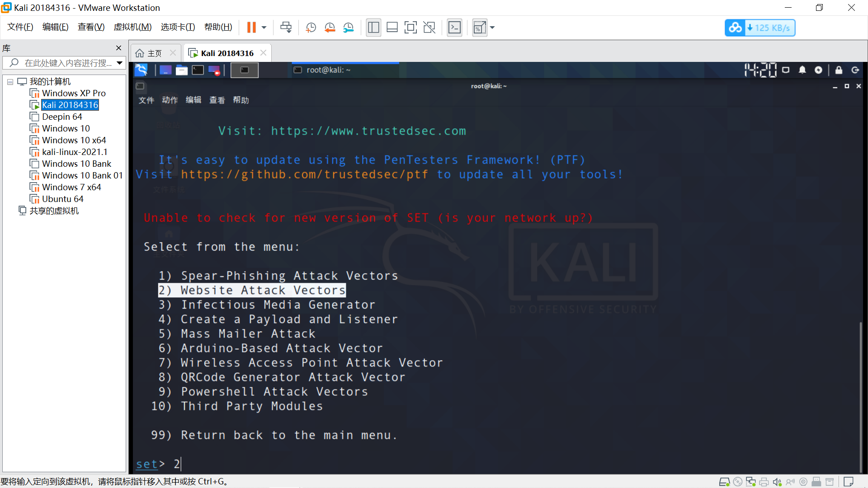Viewport: 868px width, 488px height.
Task: Enter full screen mode
Action: click(410, 28)
